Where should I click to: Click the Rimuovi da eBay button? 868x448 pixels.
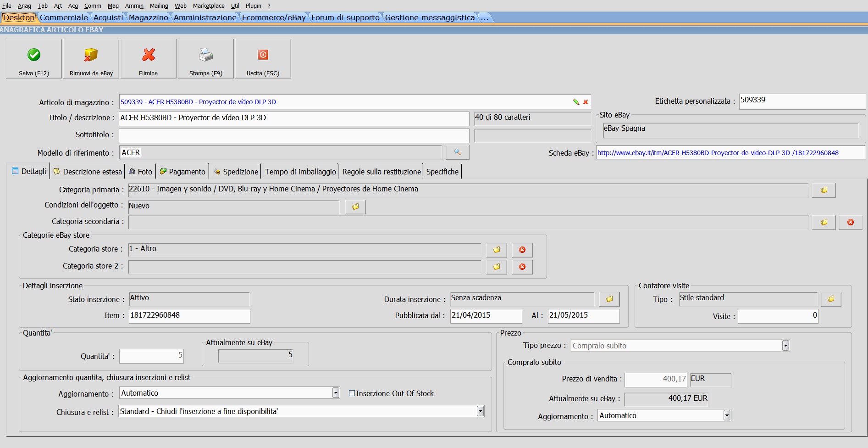91,59
